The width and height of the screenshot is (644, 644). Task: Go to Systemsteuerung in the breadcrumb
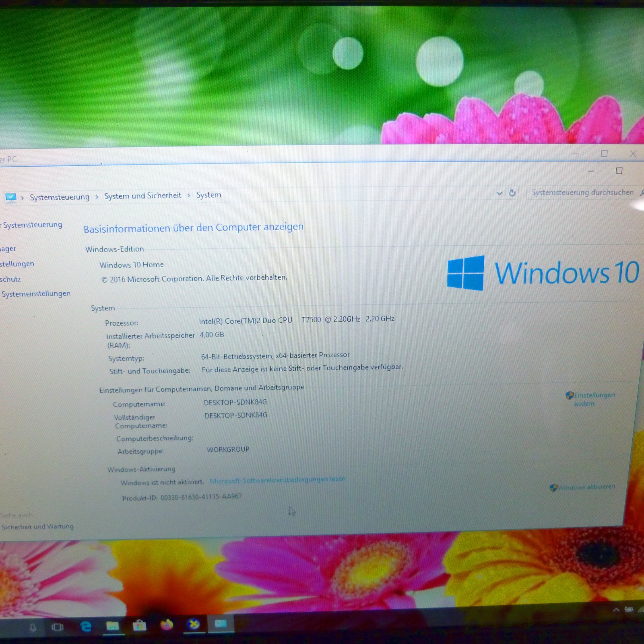click(x=60, y=197)
